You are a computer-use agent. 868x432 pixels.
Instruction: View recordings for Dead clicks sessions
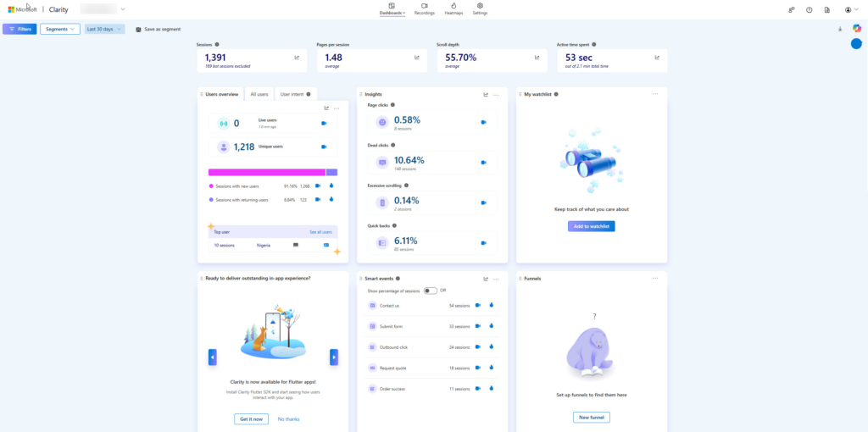click(483, 163)
